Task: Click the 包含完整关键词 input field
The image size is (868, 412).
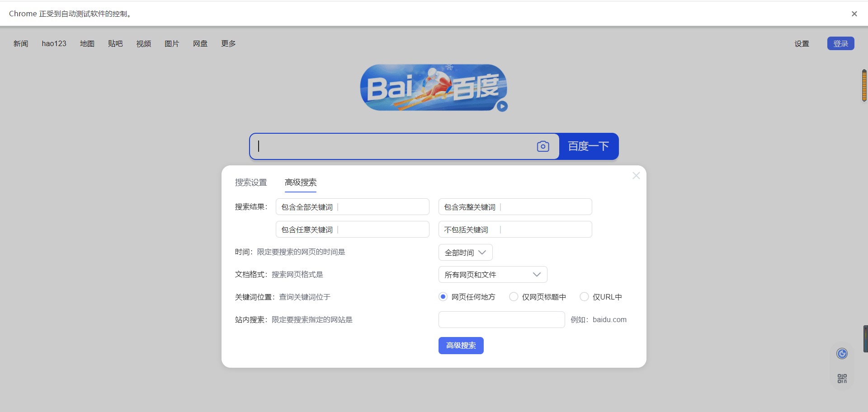Action: pos(515,207)
